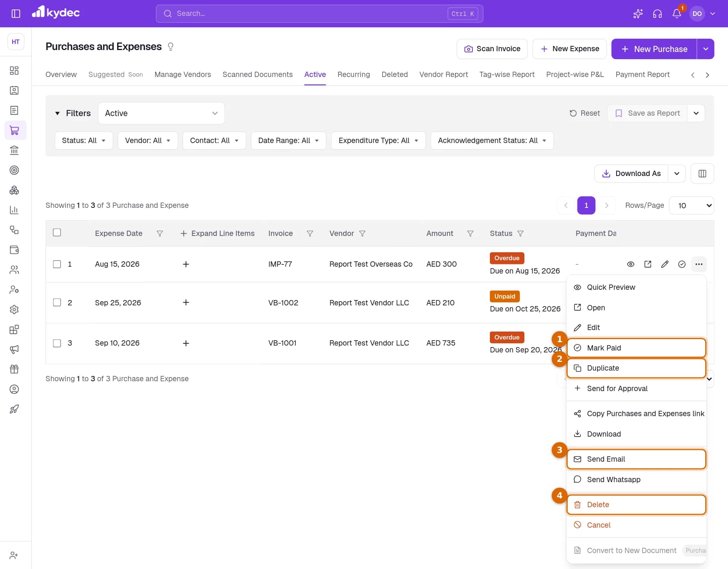Click the Save as Report button

[648, 113]
